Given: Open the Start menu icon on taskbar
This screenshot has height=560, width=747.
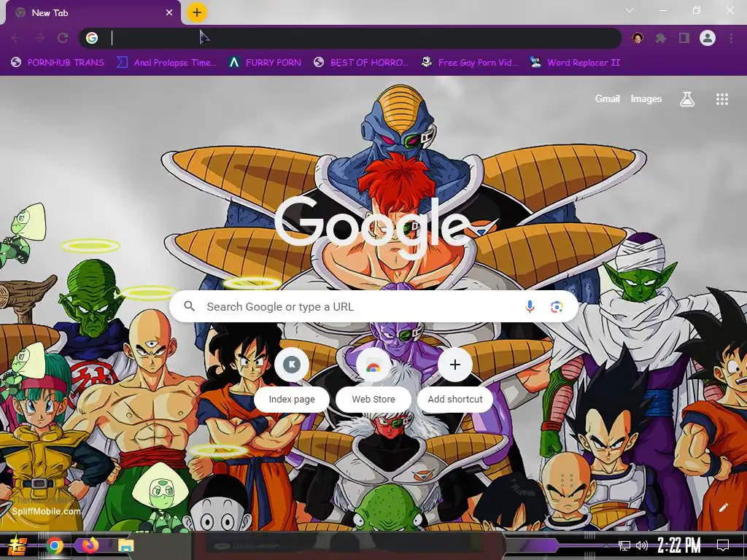Looking at the screenshot, I should (x=17, y=545).
